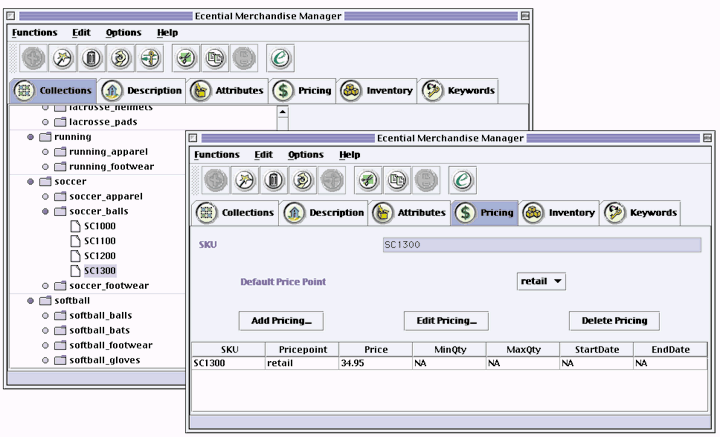Click the key with arrows icon in the back window toolbar
The image size is (720, 437).
[x=150, y=58]
